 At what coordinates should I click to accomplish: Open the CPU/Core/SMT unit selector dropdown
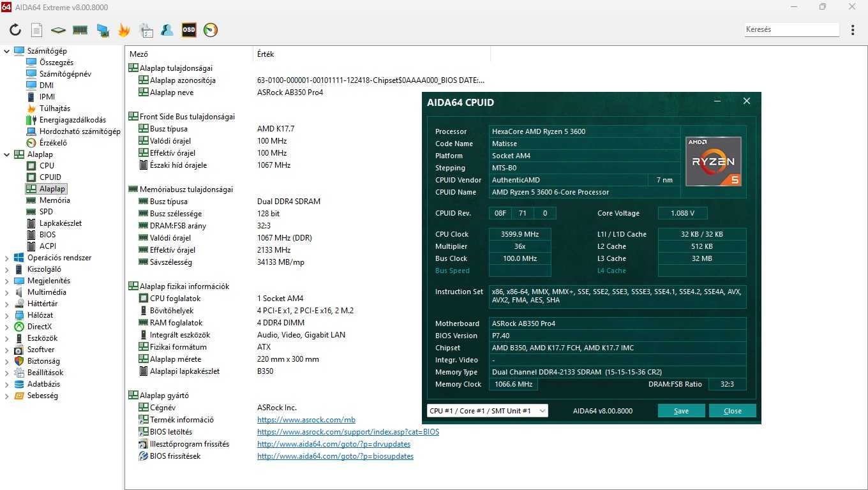click(x=487, y=411)
